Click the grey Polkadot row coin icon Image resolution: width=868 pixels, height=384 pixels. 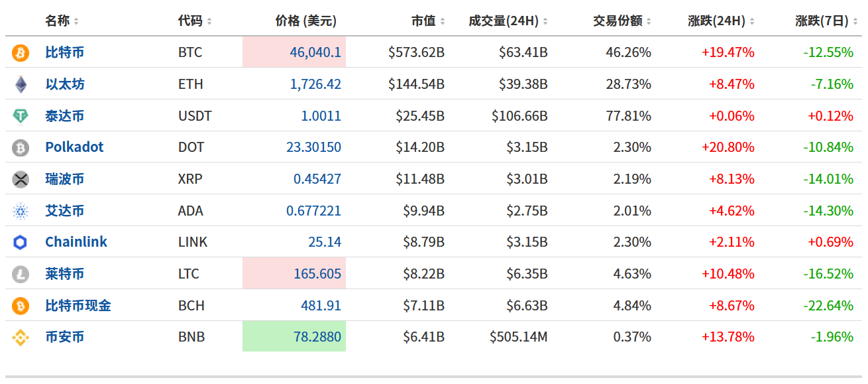click(x=21, y=147)
